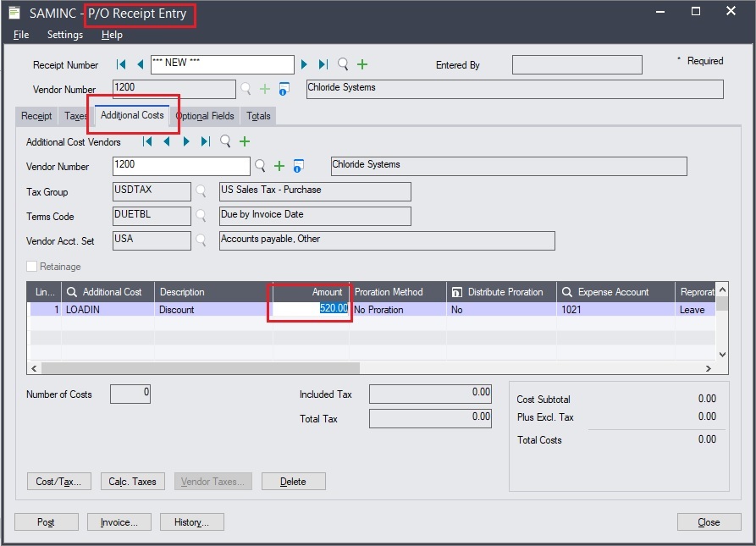Click the Delete button
Image resolution: width=756 pixels, height=546 pixels.
click(x=293, y=482)
